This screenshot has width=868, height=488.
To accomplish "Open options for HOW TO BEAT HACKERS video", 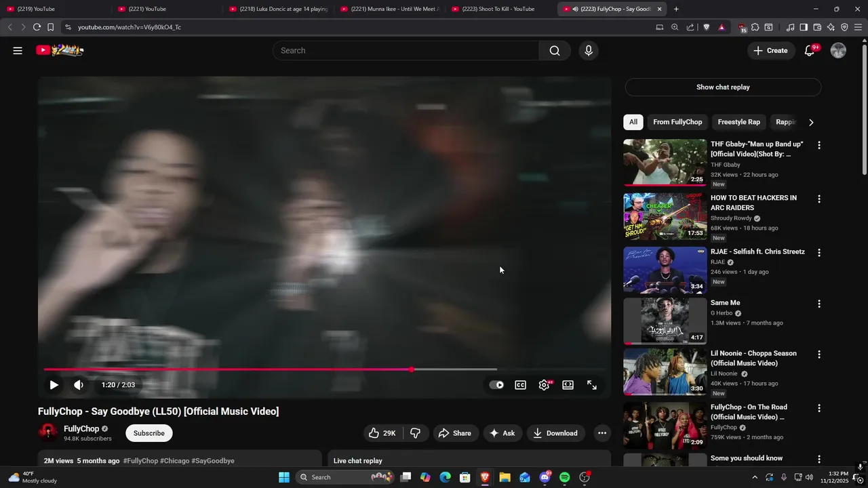I will (x=819, y=199).
